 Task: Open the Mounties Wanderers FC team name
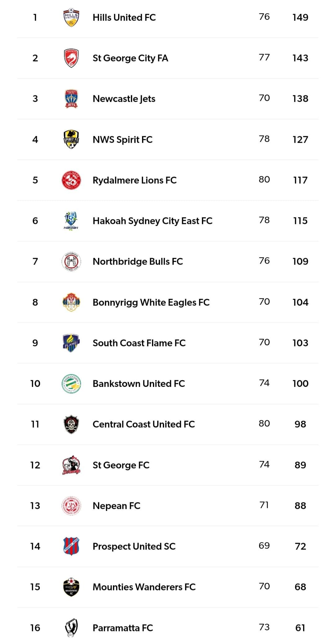144,587
